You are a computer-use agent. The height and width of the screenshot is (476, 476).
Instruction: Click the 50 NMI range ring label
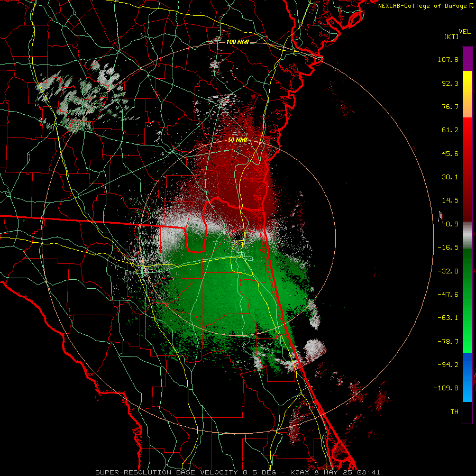[x=237, y=140]
